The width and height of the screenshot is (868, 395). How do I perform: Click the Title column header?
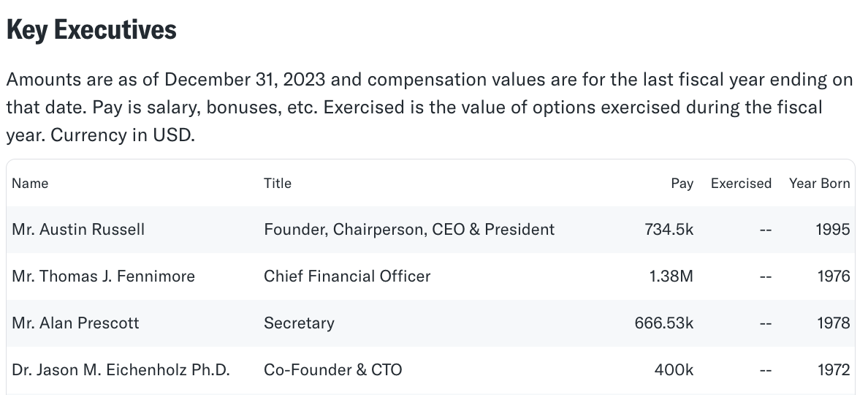278,184
